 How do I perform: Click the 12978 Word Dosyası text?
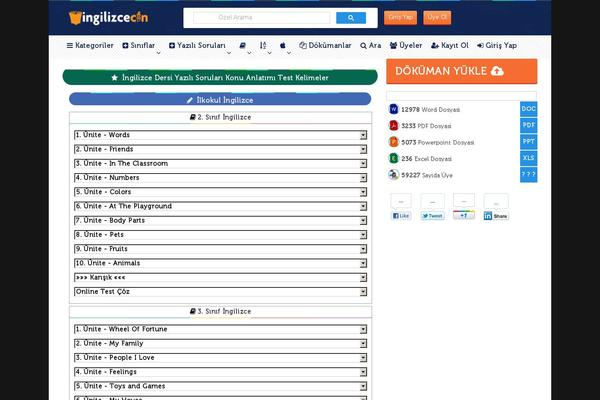click(430, 109)
